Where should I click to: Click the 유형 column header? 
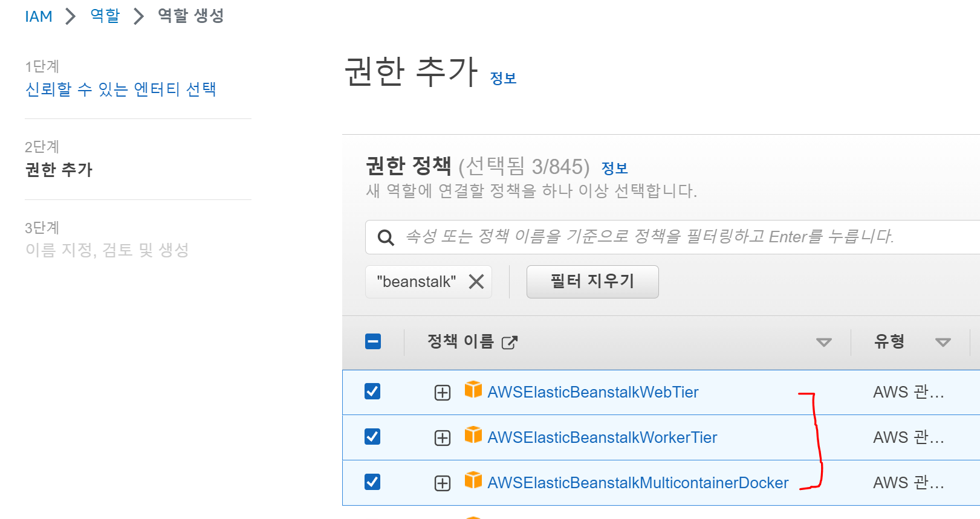(x=889, y=341)
